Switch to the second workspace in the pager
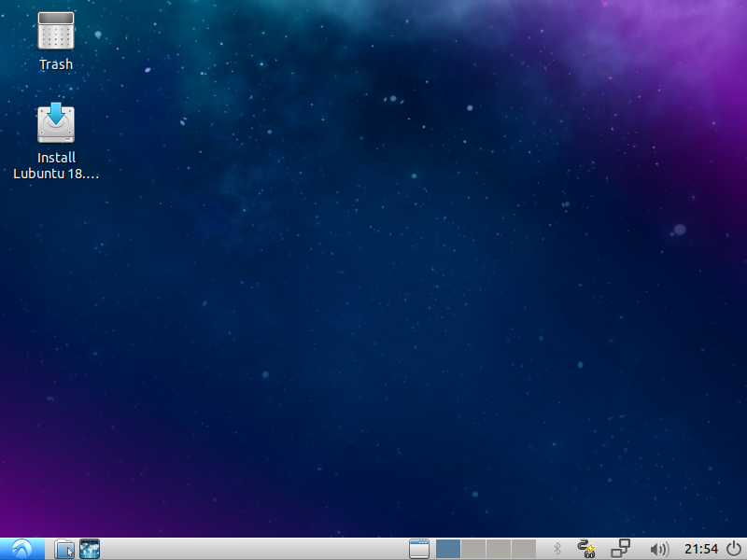Screen dimensions: 747x560 tap(473, 549)
